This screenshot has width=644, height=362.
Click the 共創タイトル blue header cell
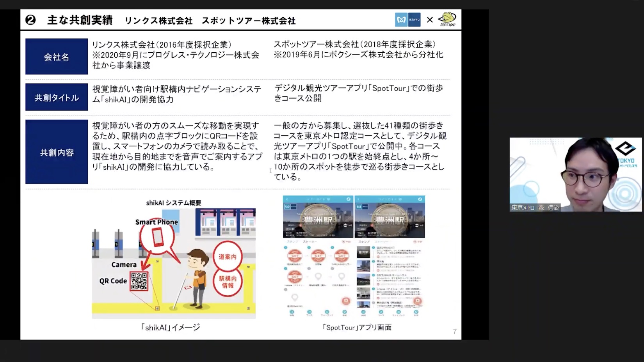[57, 97]
